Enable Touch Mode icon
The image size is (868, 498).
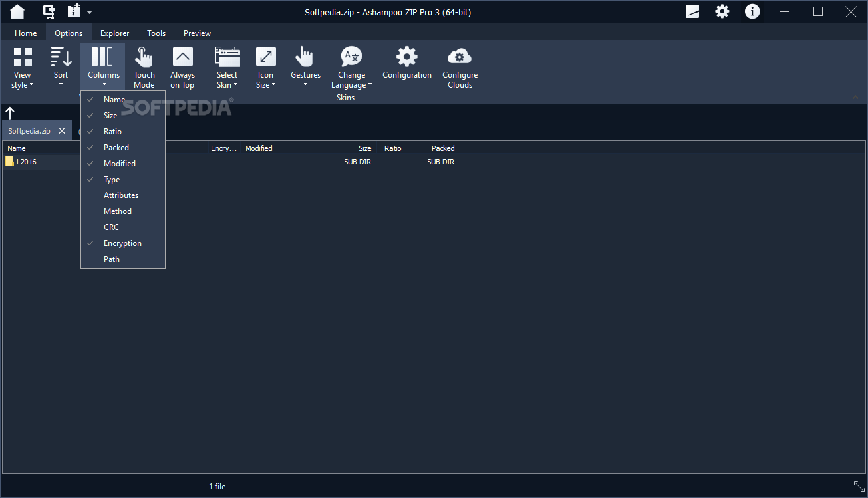[x=144, y=57]
